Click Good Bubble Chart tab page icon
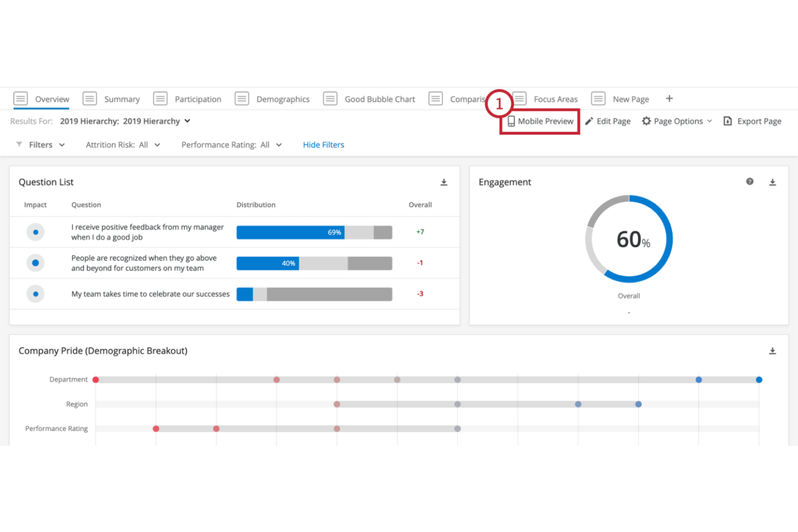Screen dimensions: 798x532 (330, 99)
